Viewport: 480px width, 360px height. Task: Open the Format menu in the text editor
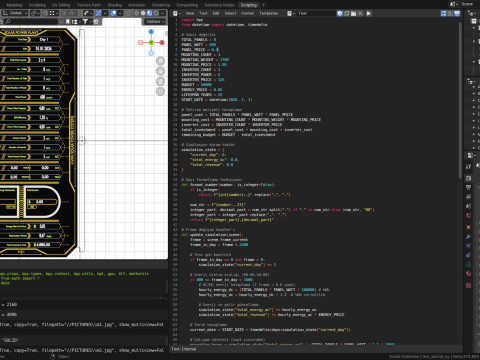248,13
